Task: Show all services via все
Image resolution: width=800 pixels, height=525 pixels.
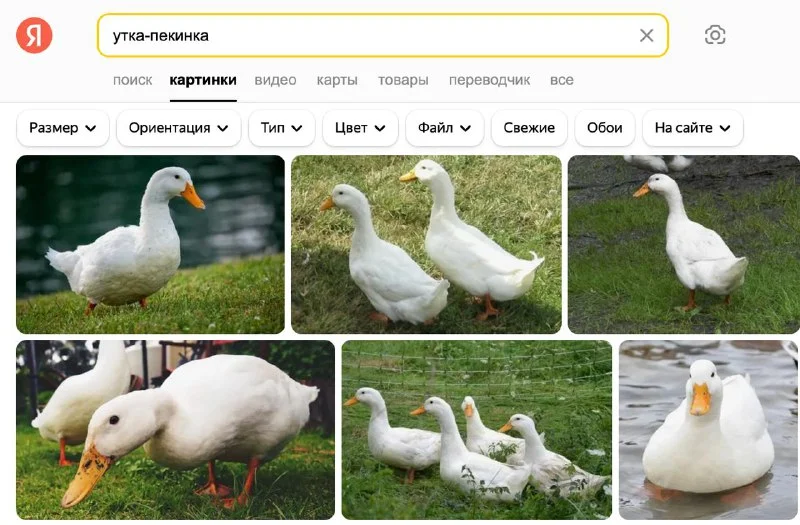Action: pyautogui.click(x=562, y=80)
